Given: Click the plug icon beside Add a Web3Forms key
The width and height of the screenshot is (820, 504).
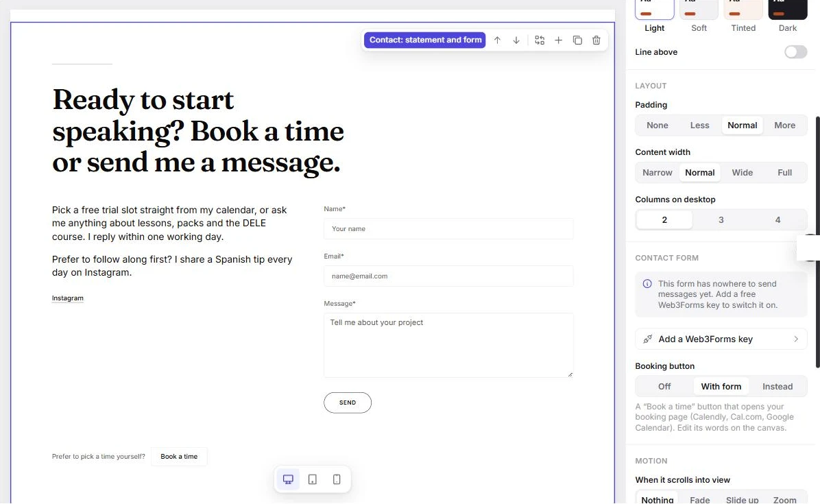Looking at the screenshot, I should tap(647, 339).
